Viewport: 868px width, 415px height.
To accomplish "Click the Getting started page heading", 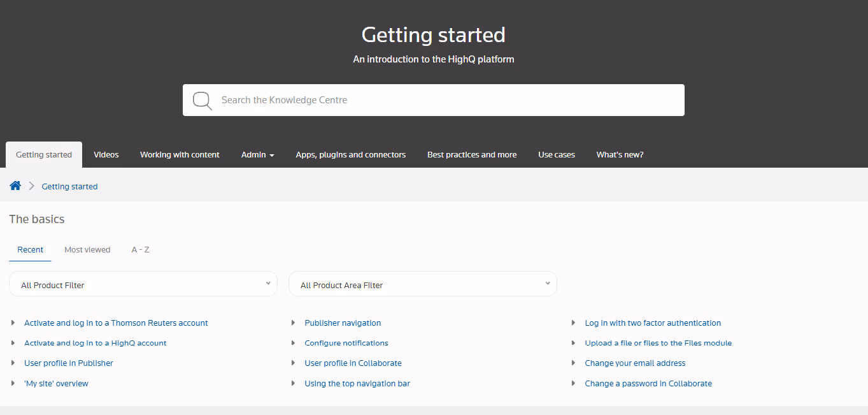I will point(434,34).
